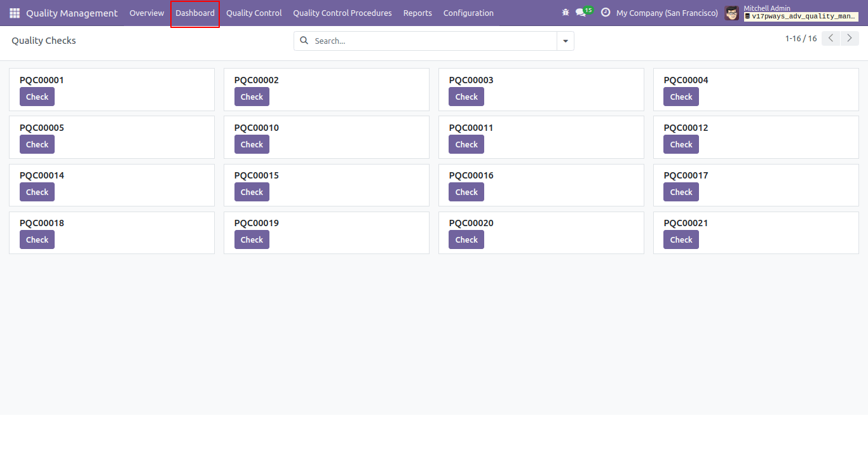
Task: Open the Configuration menu
Action: point(468,13)
